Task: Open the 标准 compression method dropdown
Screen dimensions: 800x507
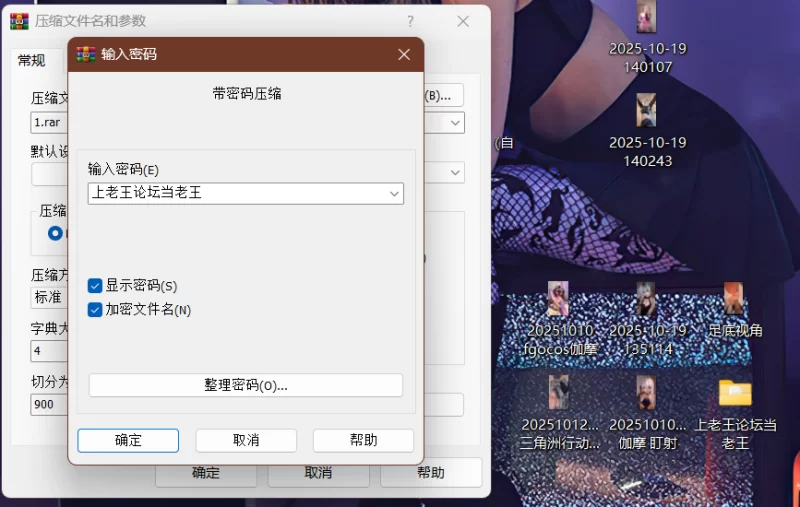Action: pyautogui.click(x=48, y=297)
